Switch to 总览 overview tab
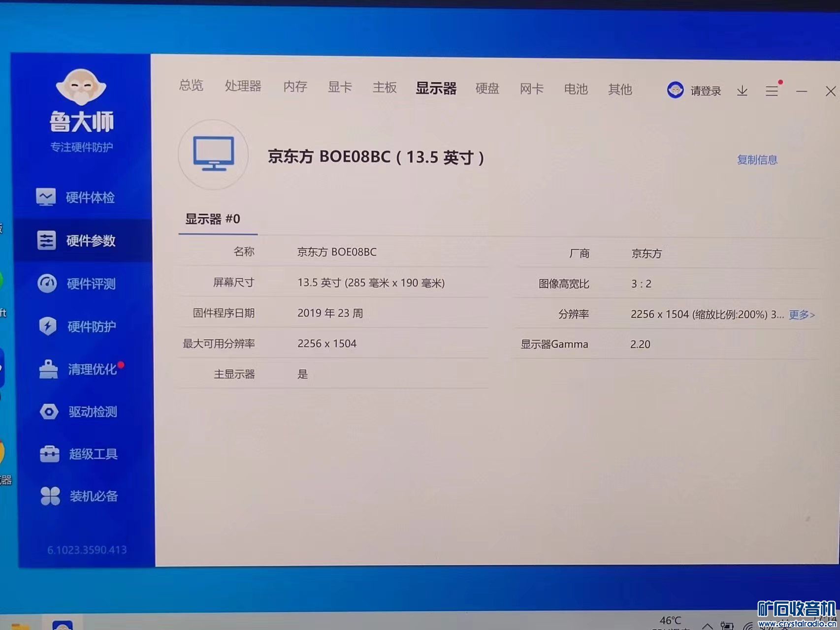 (191, 85)
